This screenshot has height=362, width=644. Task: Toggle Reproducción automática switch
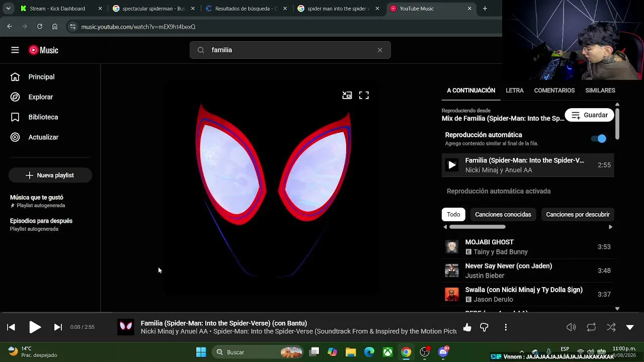599,139
